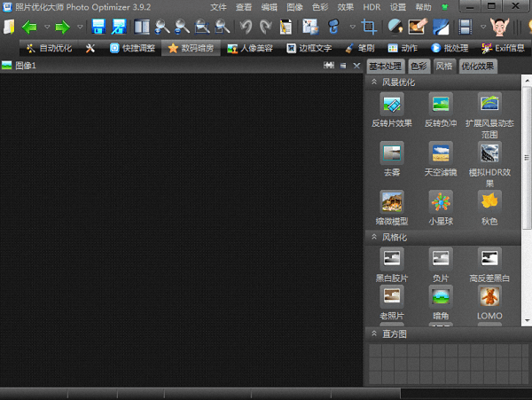This screenshot has width=532, height=400.
Task: Select the Crop tool
Action: [x=369, y=27]
